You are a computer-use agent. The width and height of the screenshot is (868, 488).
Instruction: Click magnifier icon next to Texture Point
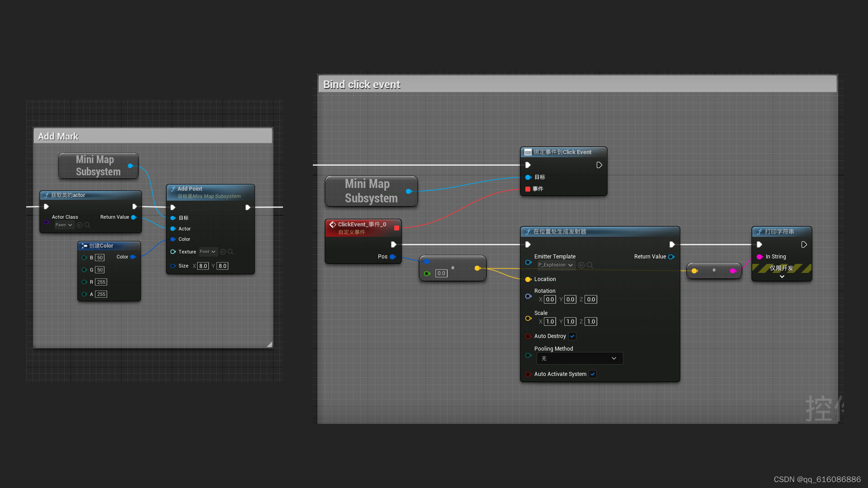pos(231,252)
